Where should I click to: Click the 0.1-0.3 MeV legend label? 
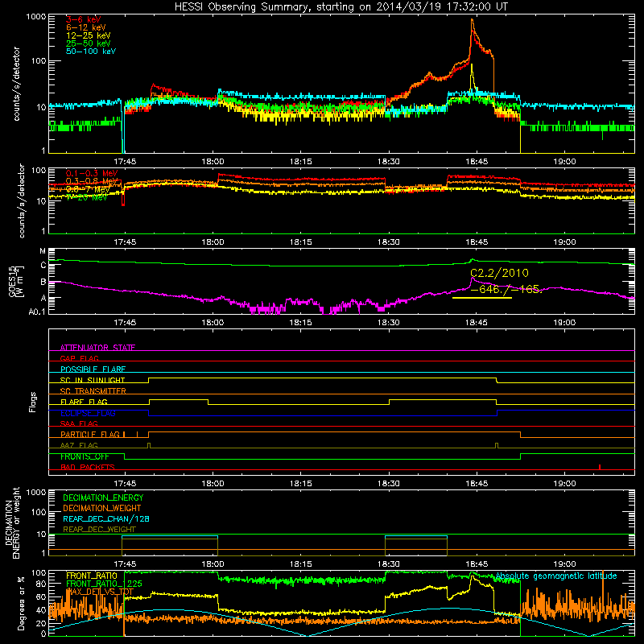92,173
